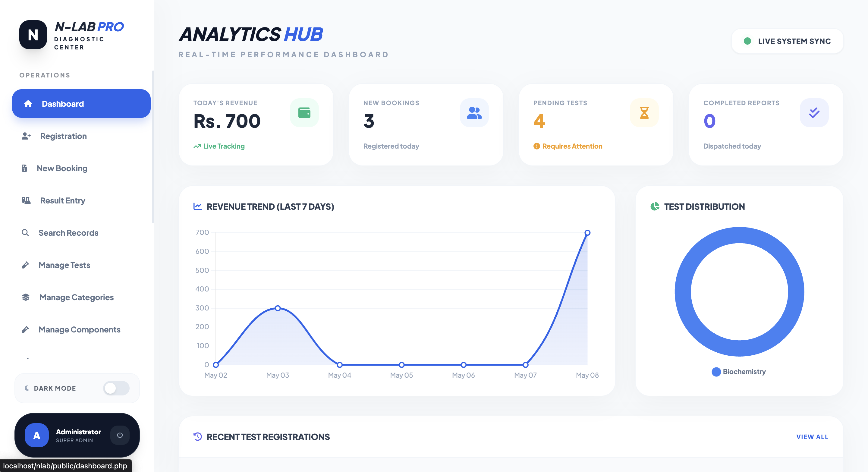The image size is (868, 472).
Task: Toggle Biochemistry legend in Test Distribution
Action: 739,372
